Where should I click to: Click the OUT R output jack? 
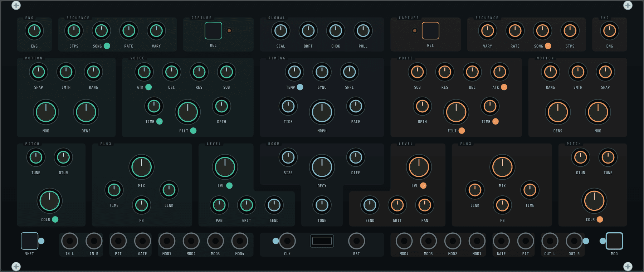(574, 241)
